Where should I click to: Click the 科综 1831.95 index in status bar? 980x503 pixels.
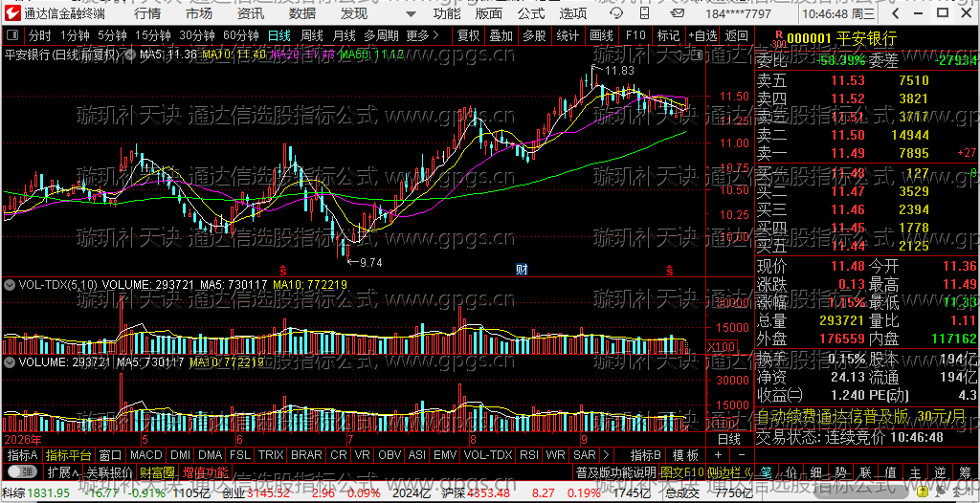(36, 493)
